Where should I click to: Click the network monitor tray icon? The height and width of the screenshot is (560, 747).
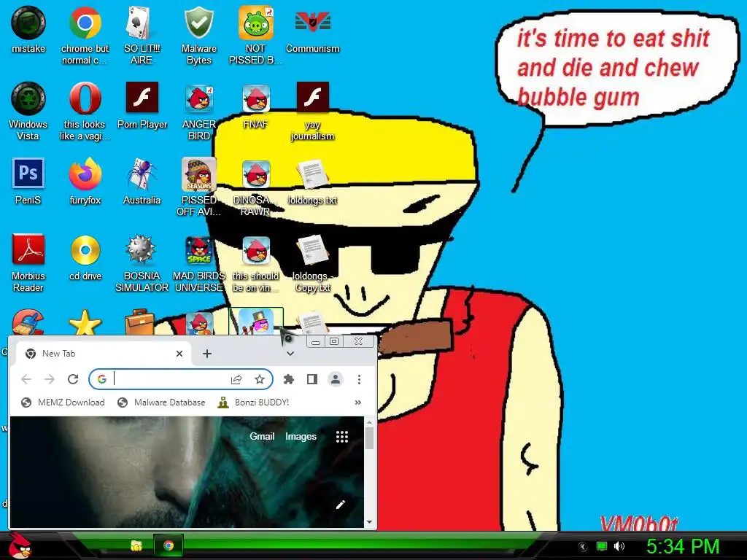(602, 546)
